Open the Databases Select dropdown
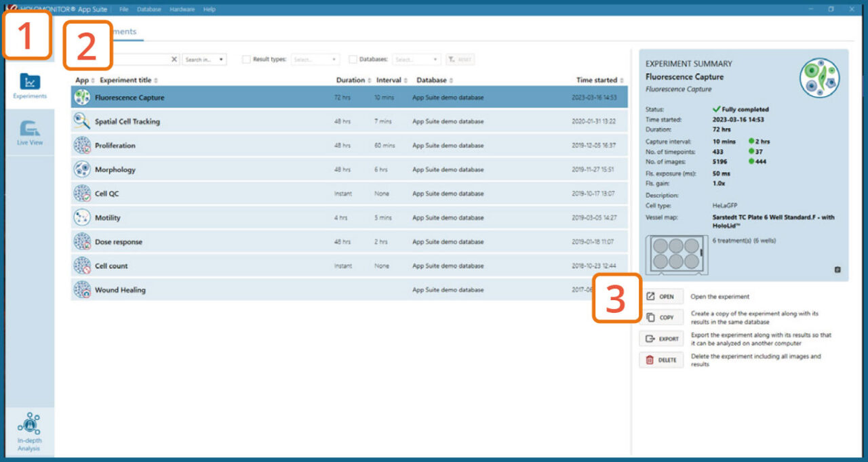This screenshot has height=462, width=868. tap(417, 60)
